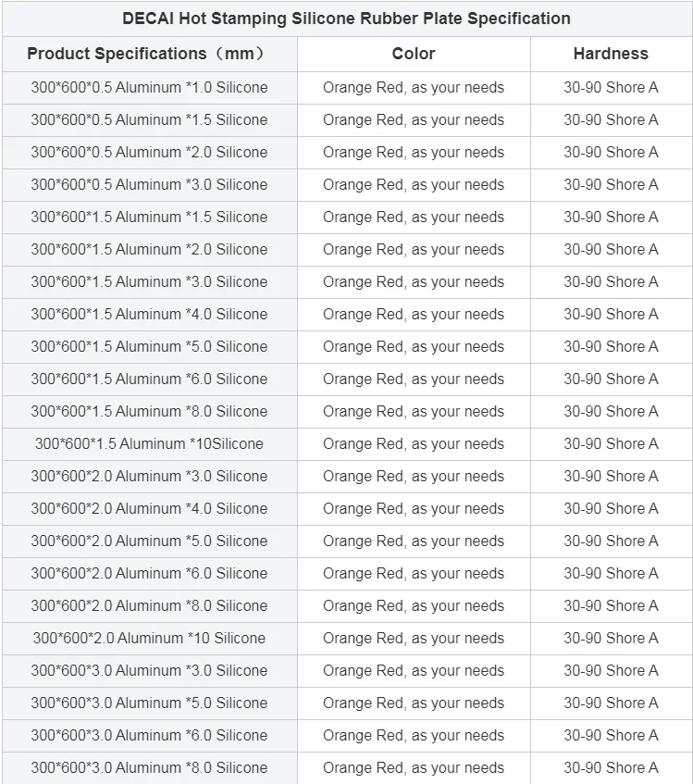Click 300*600*3.0 Aluminum *8.0 Silicone cell
The height and width of the screenshot is (784, 693).
(150, 768)
